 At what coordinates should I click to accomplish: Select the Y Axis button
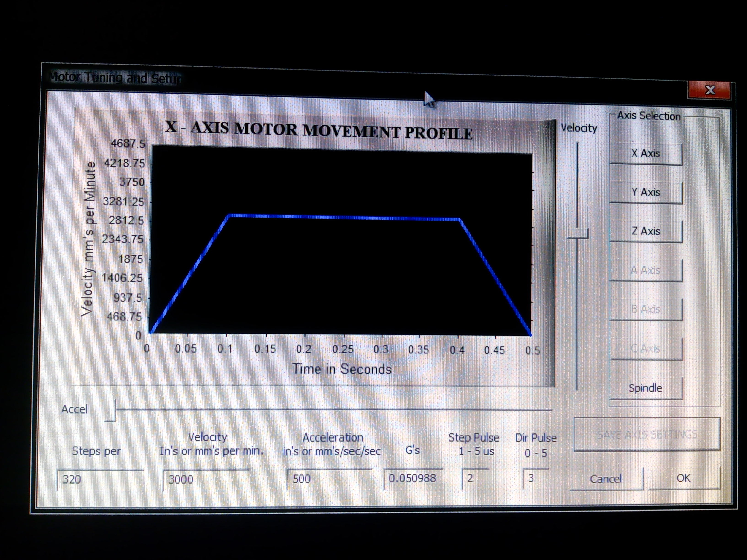[646, 193]
